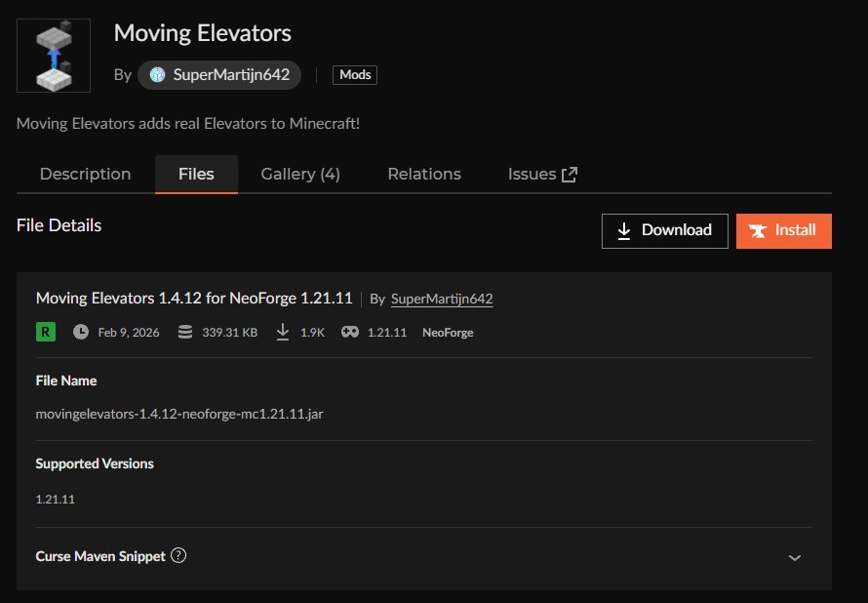Click the gamepad icon beside version 1.21.11
Viewport: 868px width, 603px height.
coord(349,332)
